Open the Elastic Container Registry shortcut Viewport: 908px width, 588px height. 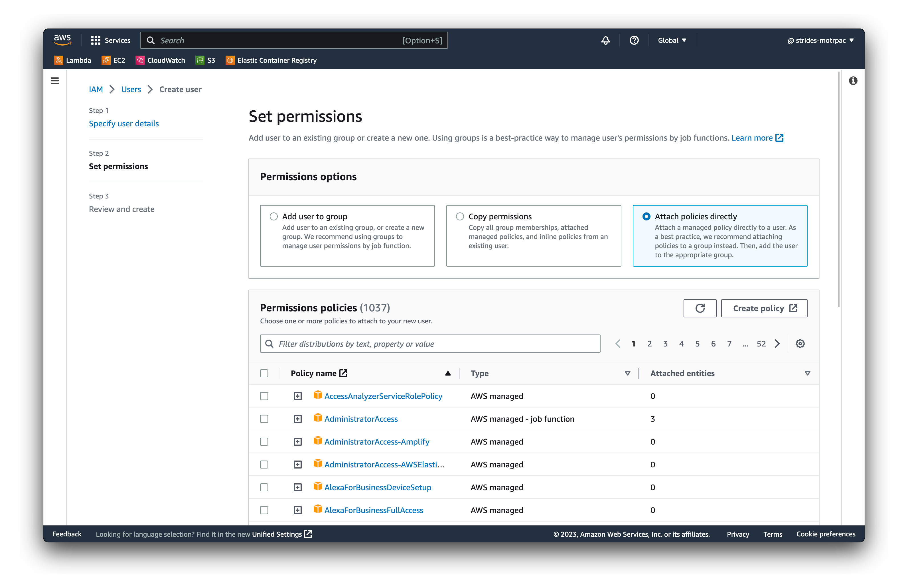(271, 60)
